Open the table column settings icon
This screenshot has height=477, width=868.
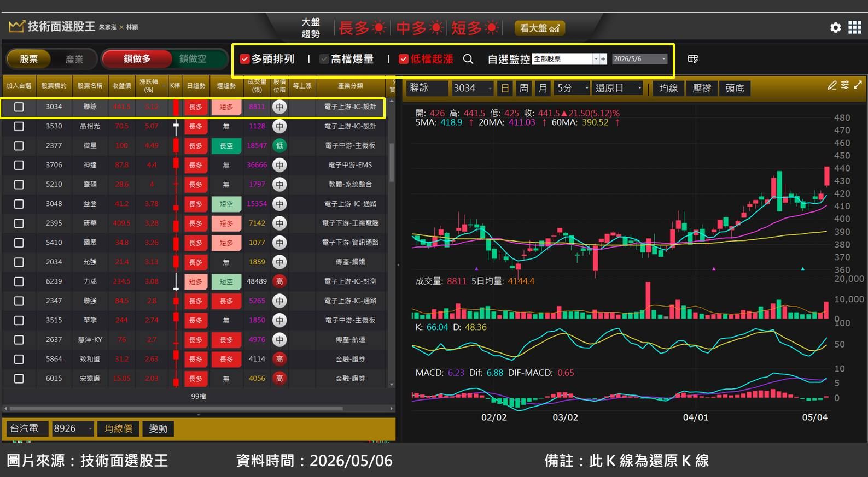[x=693, y=58]
